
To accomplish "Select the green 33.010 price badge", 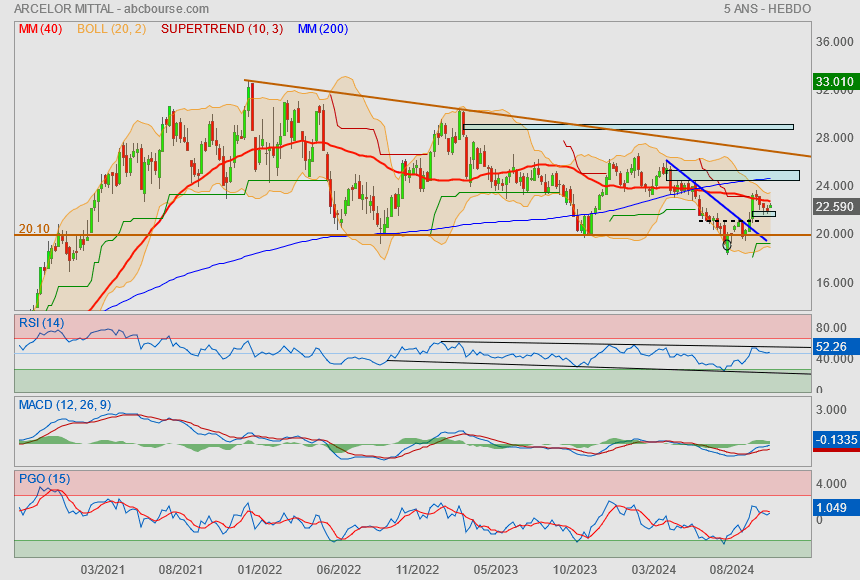I will [834, 82].
